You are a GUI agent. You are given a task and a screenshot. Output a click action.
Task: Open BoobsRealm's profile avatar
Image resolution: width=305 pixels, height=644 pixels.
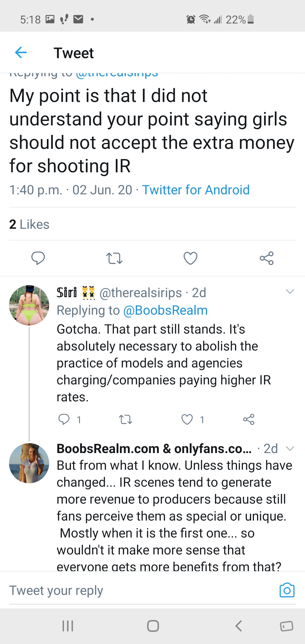click(29, 463)
